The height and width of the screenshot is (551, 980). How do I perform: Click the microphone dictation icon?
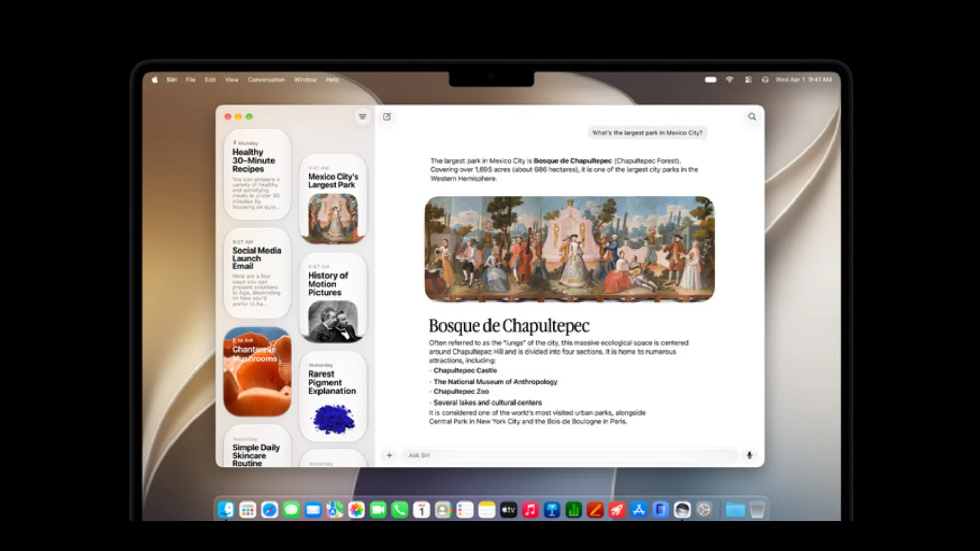749,455
